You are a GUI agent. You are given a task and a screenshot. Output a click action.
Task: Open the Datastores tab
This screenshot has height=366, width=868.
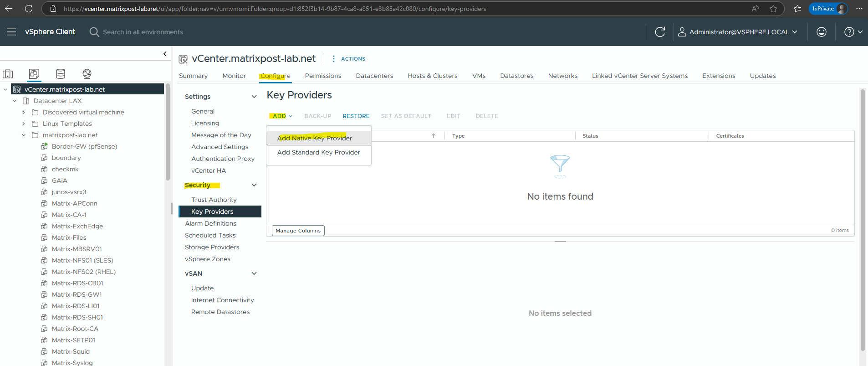click(x=517, y=76)
